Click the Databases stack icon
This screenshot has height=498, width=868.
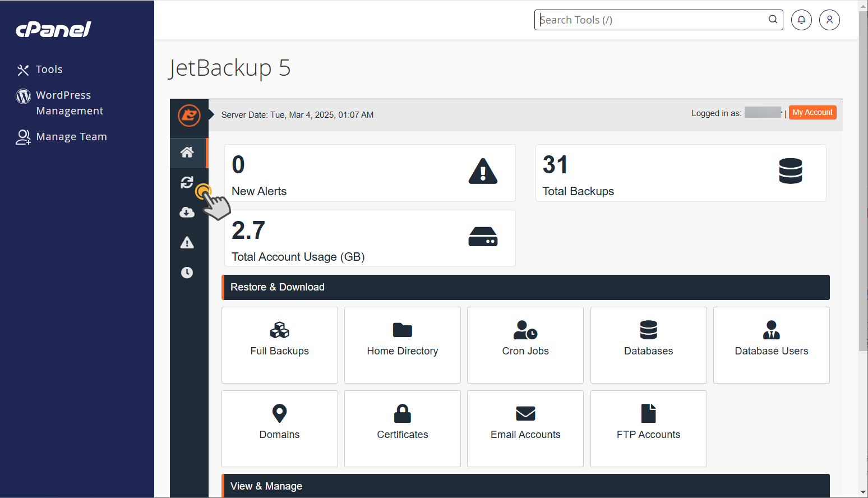pos(649,330)
